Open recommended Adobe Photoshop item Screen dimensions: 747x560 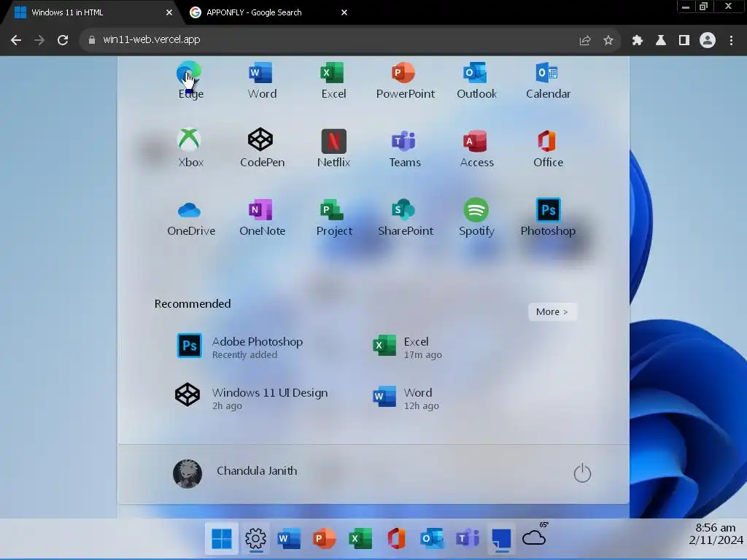[241, 346]
